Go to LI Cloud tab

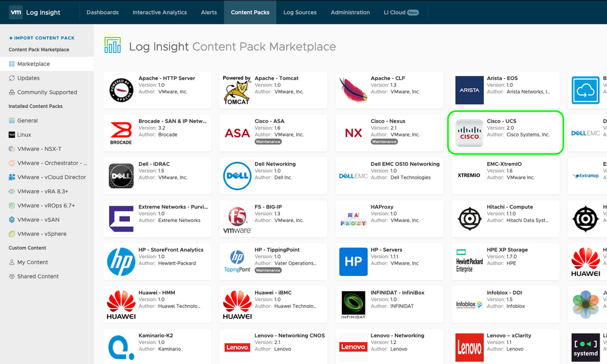(x=401, y=12)
